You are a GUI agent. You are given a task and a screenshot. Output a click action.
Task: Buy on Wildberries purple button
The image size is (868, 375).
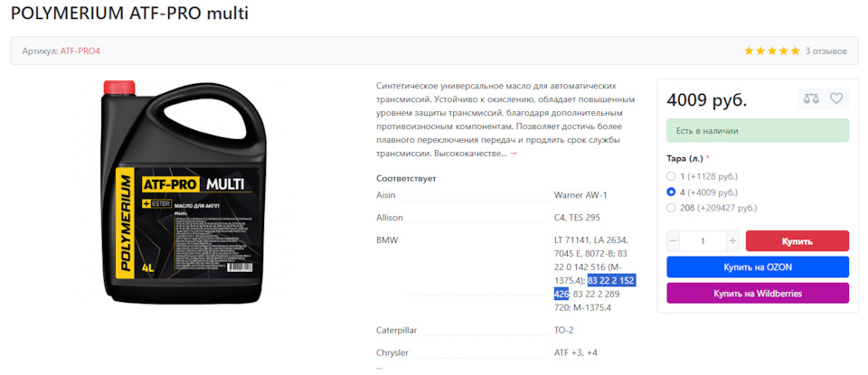click(758, 293)
